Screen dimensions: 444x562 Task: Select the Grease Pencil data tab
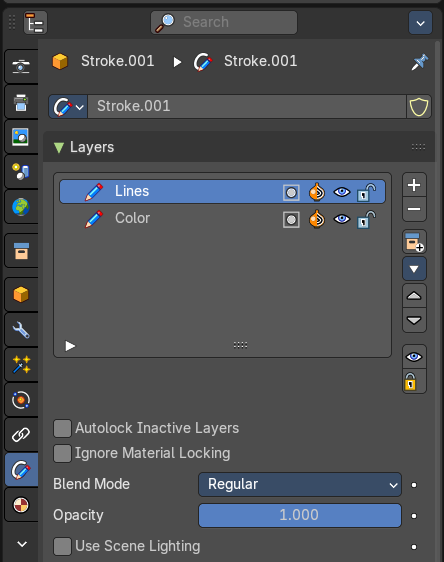[x=21, y=470]
